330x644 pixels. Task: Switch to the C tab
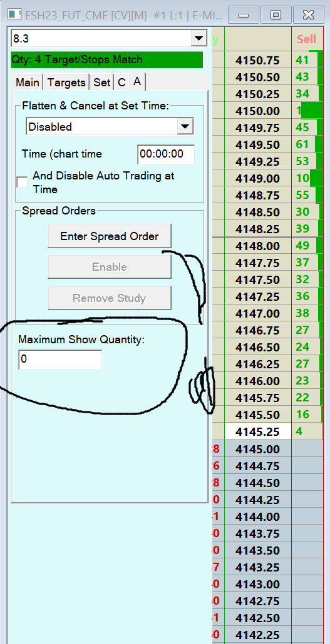pos(121,83)
